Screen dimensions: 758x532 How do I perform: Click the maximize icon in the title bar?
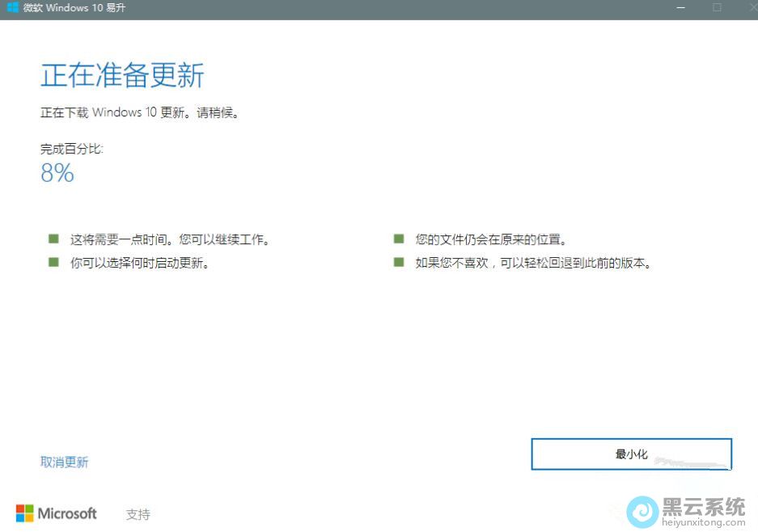tap(716, 7)
